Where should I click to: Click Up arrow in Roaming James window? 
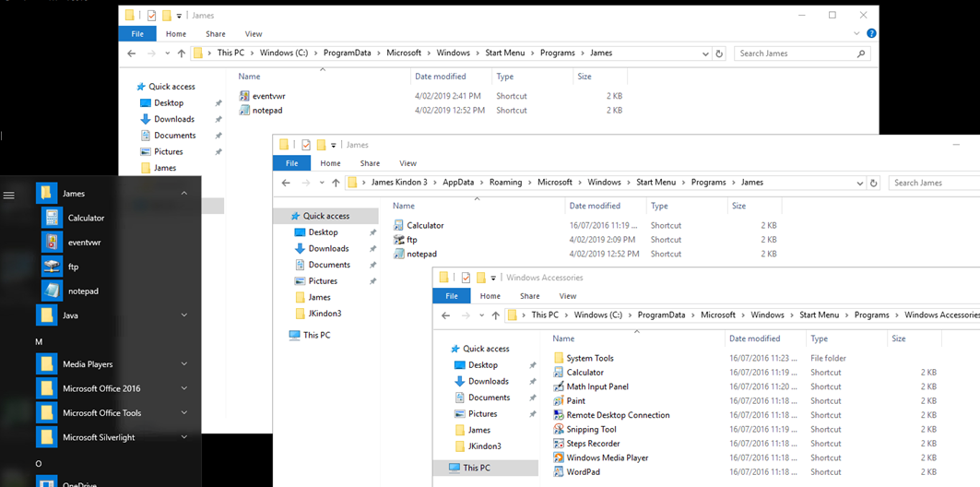click(x=336, y=184)
